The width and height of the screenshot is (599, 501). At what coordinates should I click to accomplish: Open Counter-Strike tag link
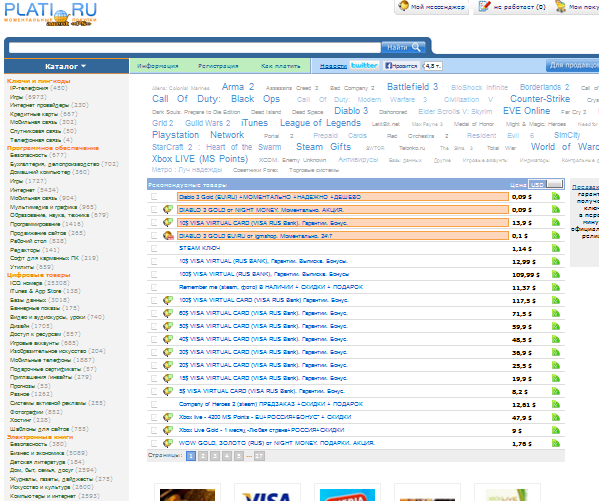click(540, 99)
